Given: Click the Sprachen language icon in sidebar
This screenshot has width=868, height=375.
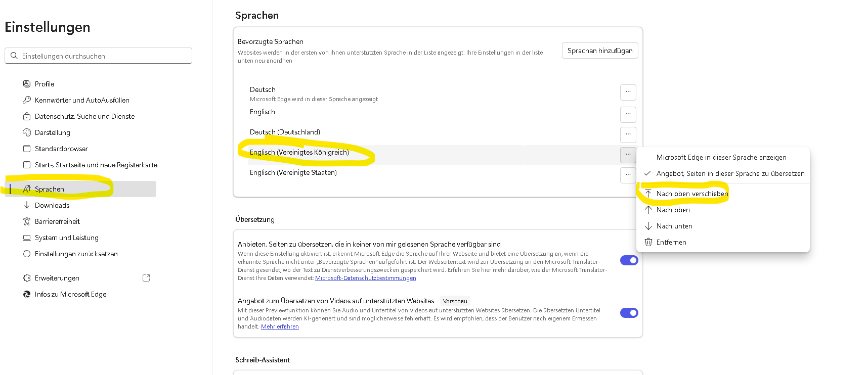Looking at the screenshot, I should (27, 189).
